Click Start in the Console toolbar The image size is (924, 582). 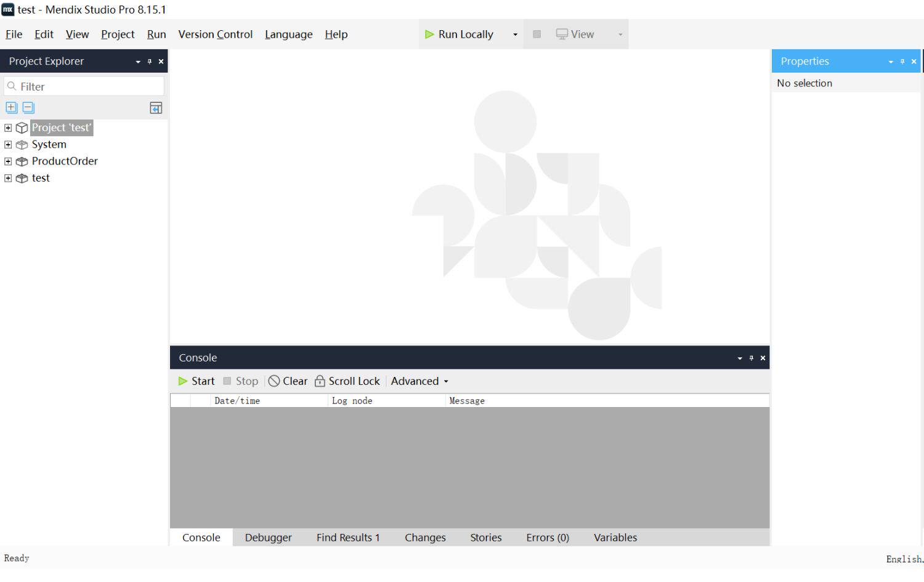197,381
